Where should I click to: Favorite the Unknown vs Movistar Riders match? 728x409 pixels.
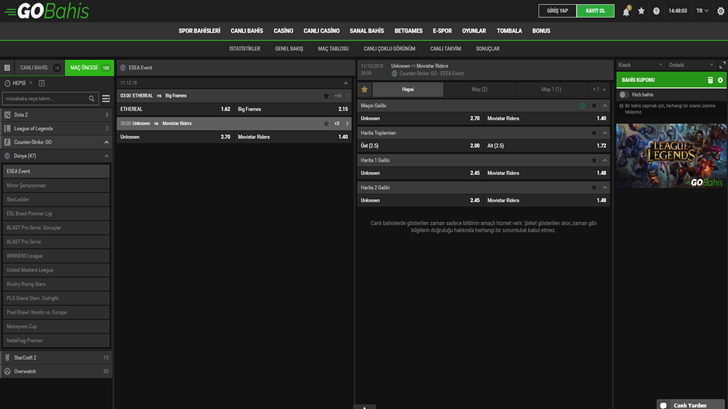coord(326,123)
